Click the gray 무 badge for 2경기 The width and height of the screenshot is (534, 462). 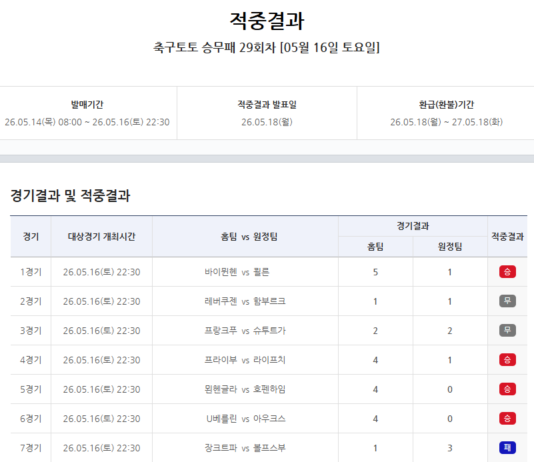[507, 301]
